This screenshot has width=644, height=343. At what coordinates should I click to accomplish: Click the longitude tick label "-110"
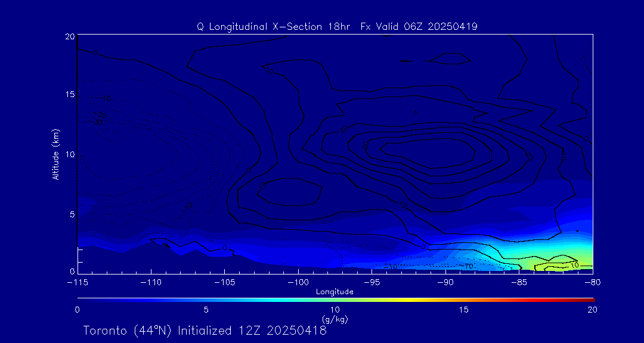[x=151, y=283]
